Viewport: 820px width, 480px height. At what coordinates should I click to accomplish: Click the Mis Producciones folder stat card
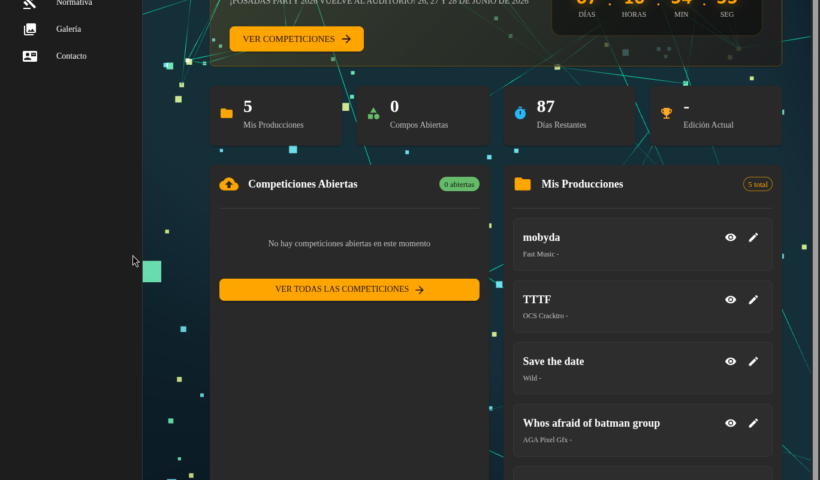click(275, 115)
